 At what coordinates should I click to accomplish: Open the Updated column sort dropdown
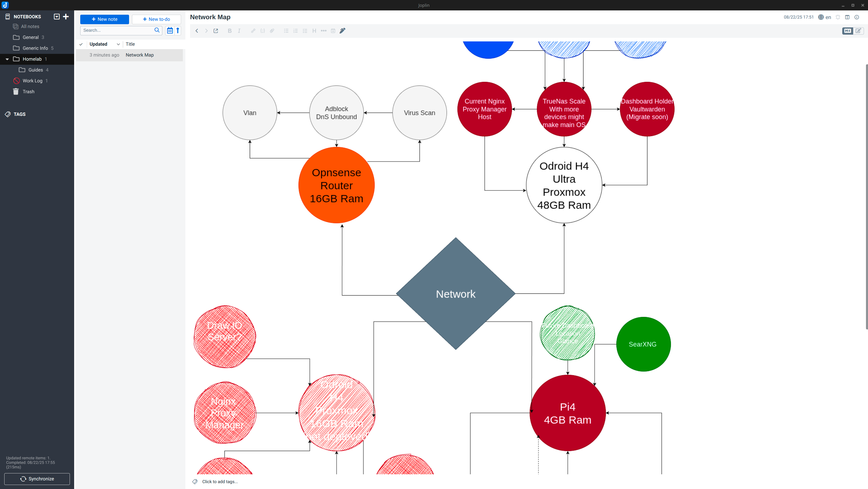(x=118, y=44)
